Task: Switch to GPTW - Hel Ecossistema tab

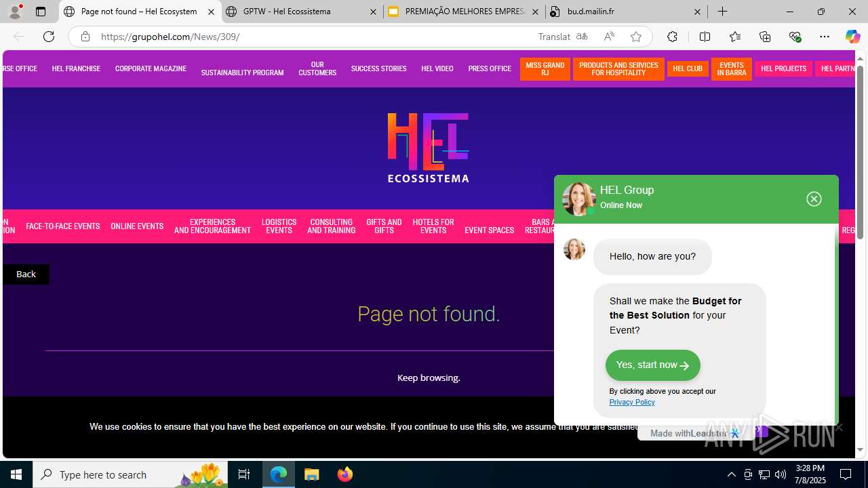Action: (302, 12)
